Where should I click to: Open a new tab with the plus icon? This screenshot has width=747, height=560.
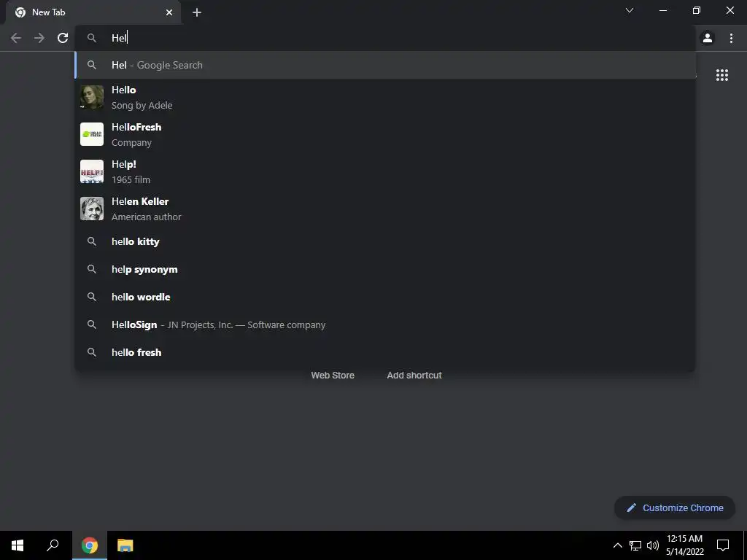pyautogui.click(x=197, y=12)
